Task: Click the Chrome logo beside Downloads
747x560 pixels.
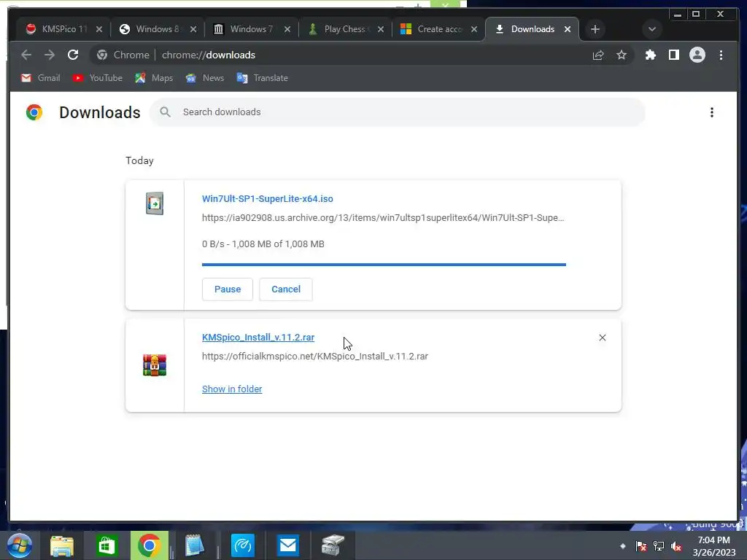Action: click(x=34, y=112)
